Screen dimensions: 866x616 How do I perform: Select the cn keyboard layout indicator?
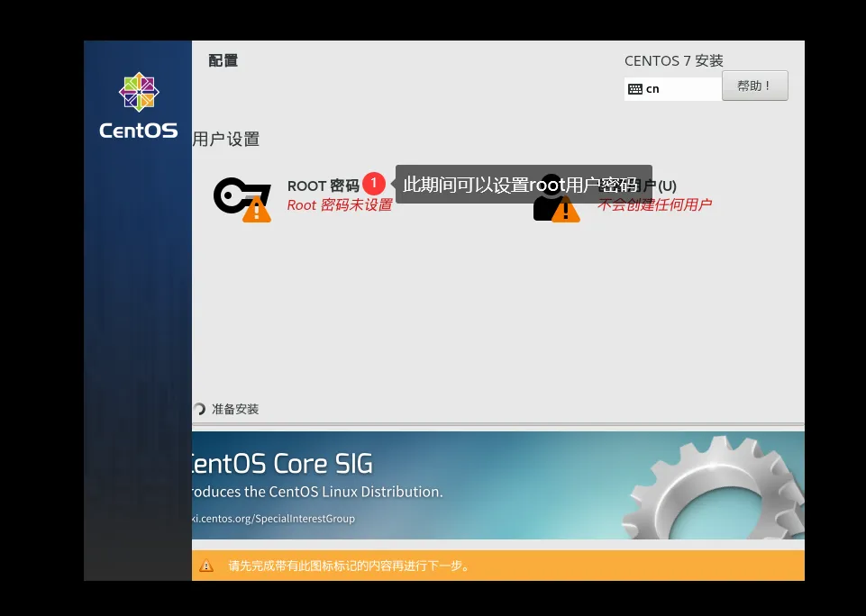click(672, 89)
